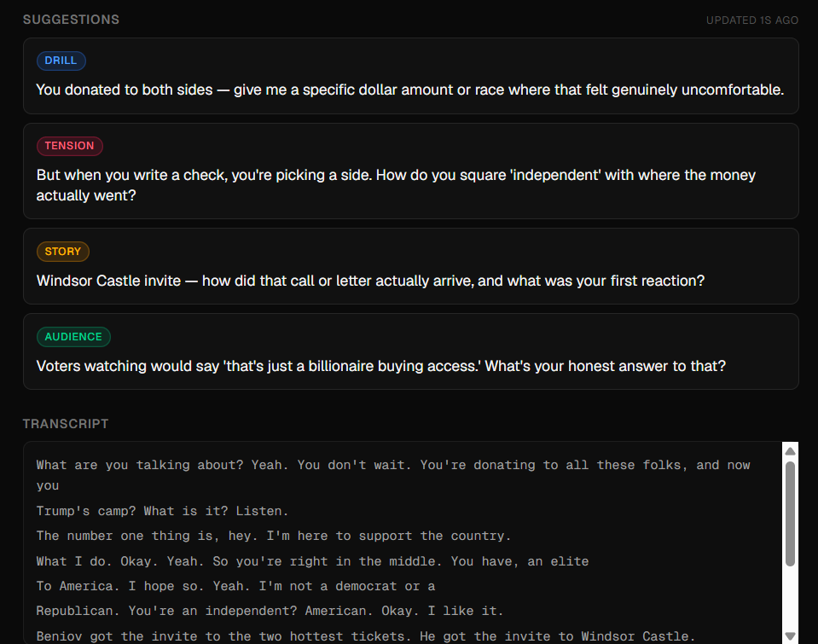Click the 'Updated 1s ago' status text

[751, 20]
